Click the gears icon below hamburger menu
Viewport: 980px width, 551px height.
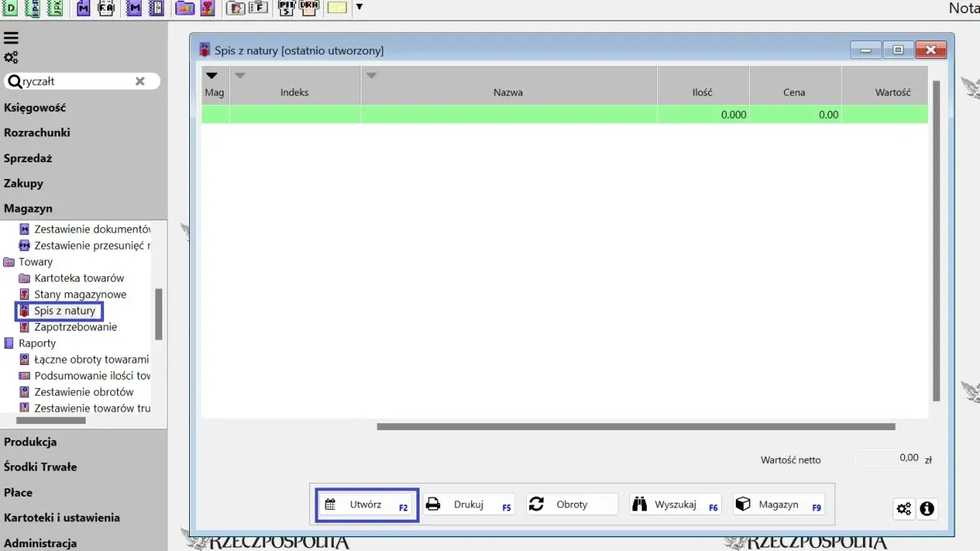(x=11, y=57)
